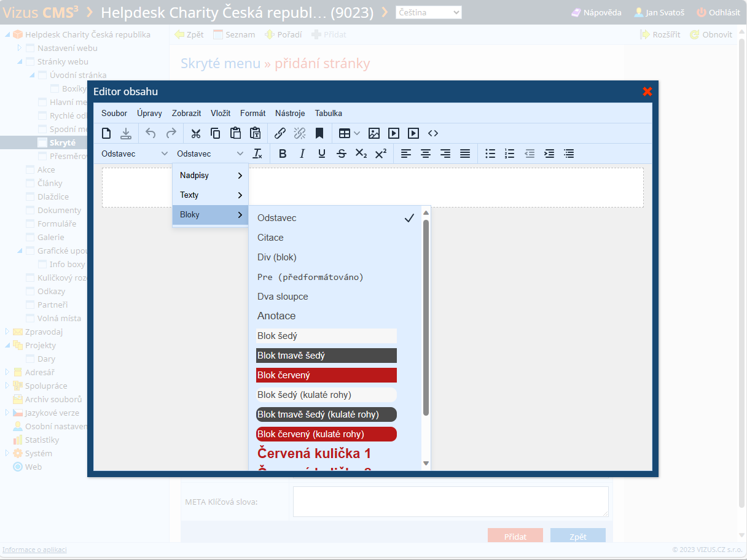
Task: Toggle Strikethrough formatting
Action: tap(342, 154)
